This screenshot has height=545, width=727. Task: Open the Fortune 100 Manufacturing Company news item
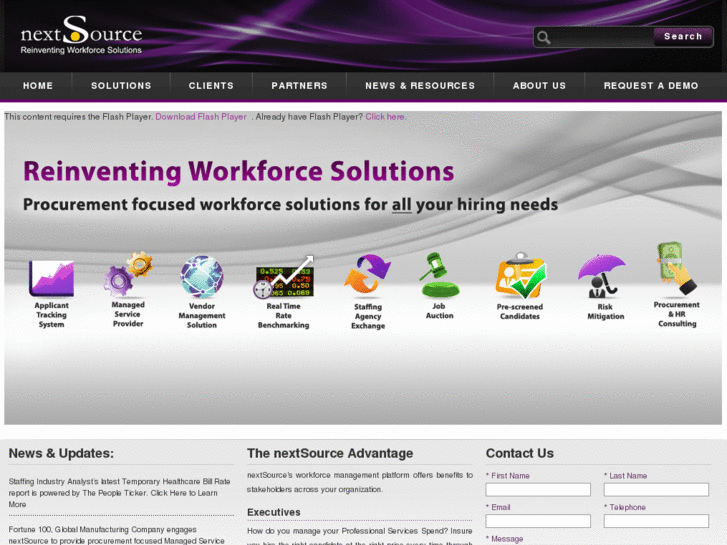point(117,535)
